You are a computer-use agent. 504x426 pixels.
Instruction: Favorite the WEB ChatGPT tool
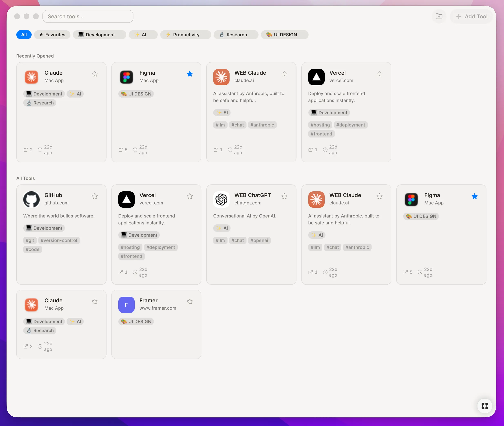point(284,196)
